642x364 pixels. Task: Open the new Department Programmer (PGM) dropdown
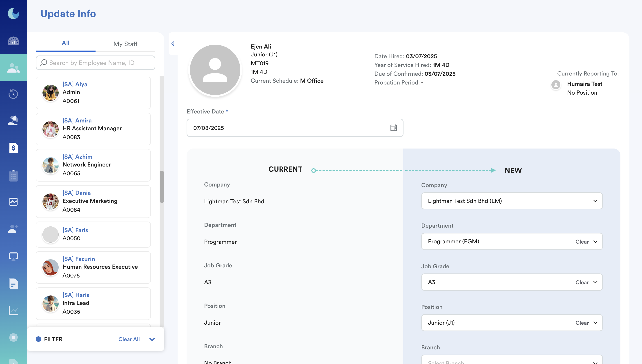click(595, 242)
